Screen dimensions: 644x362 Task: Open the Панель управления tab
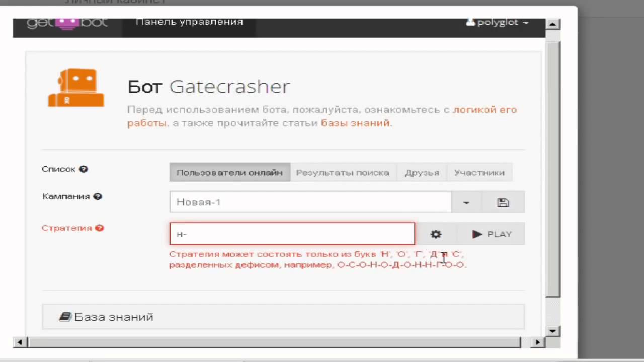tap(190, 23)
